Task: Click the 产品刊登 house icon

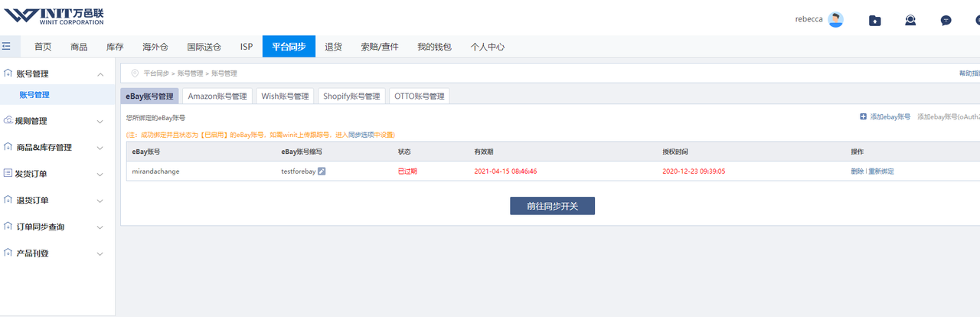Action: pyautogui.click(x=8, y=253)
